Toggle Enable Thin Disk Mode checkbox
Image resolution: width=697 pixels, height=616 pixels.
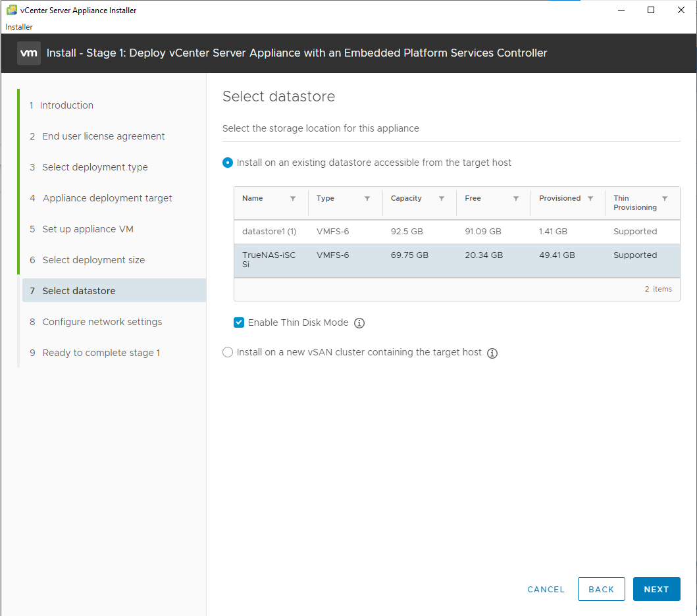pos(239,322)
